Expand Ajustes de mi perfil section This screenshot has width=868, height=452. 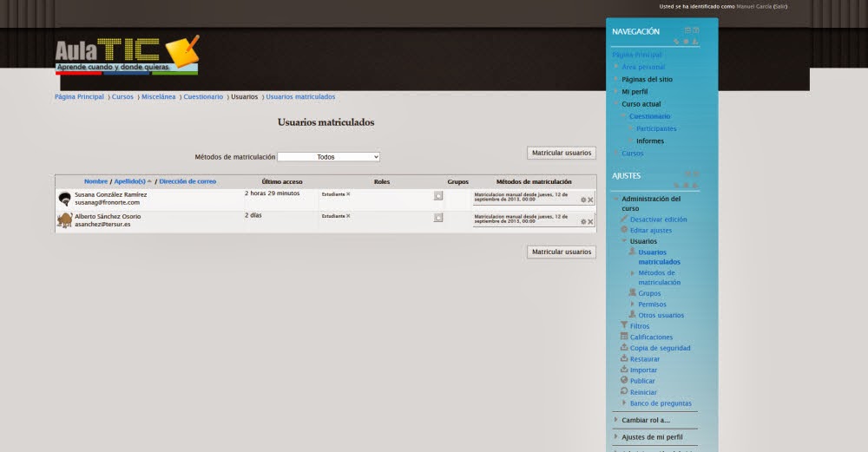(616, 436)
